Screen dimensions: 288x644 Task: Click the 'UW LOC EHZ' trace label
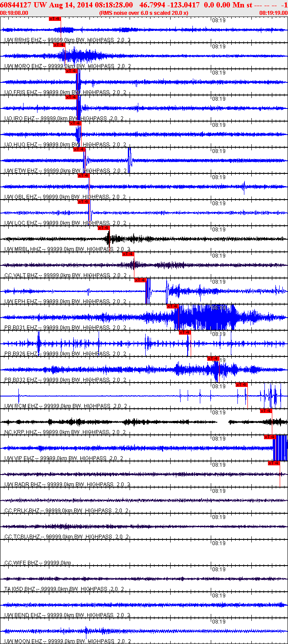(21, 223)
